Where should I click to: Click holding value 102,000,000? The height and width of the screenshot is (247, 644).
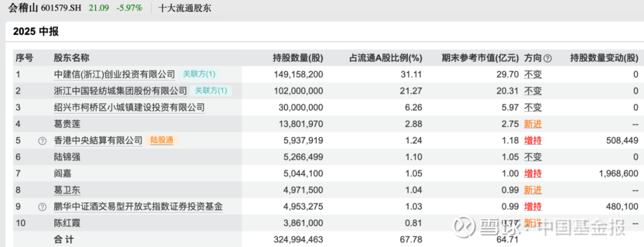[298, 91]
